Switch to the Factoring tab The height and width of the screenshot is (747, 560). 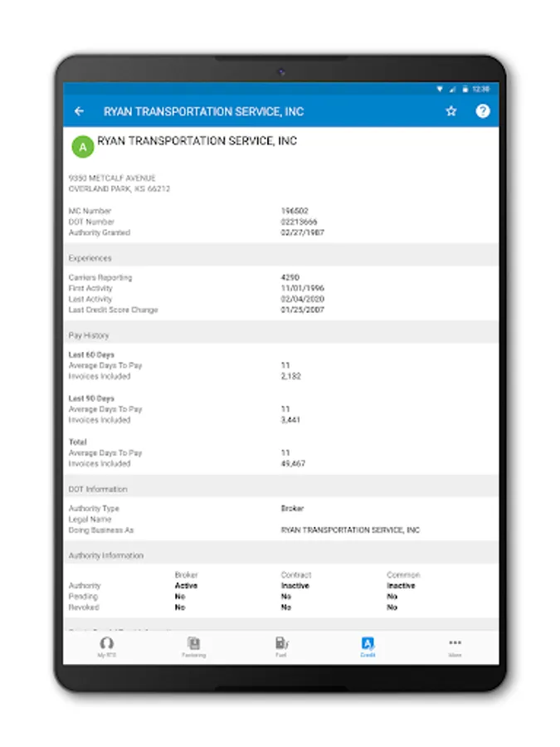(194, 647)
